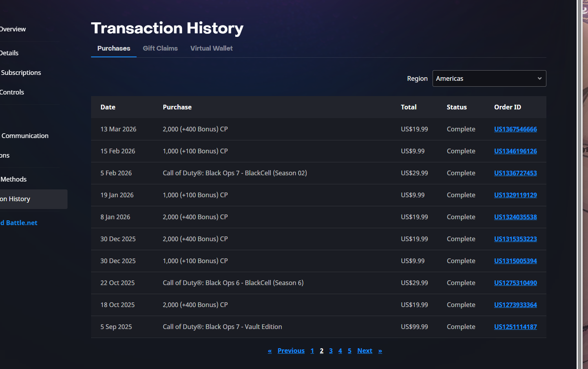Image resolution: width=588 pixels, height=369 pixels.
Task: Select the 22 Oct 2025 date cell
Action: point(117,283)
